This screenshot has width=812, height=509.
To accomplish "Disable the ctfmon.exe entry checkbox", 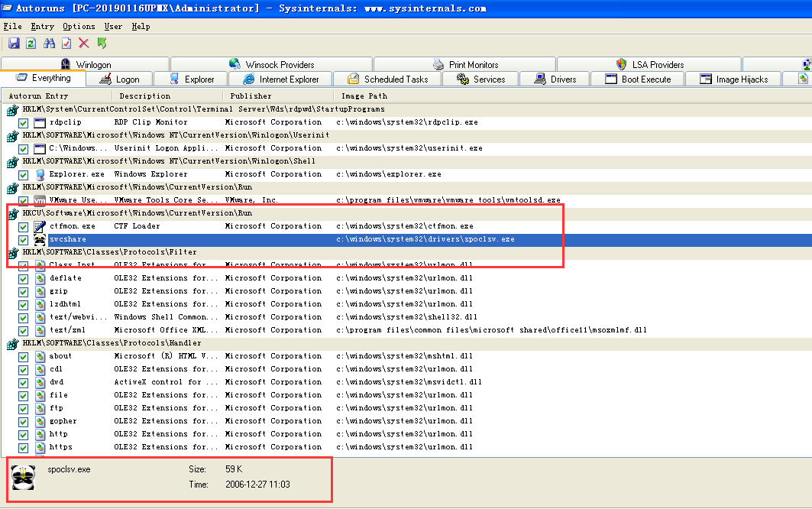I will [x=24, y=226].
